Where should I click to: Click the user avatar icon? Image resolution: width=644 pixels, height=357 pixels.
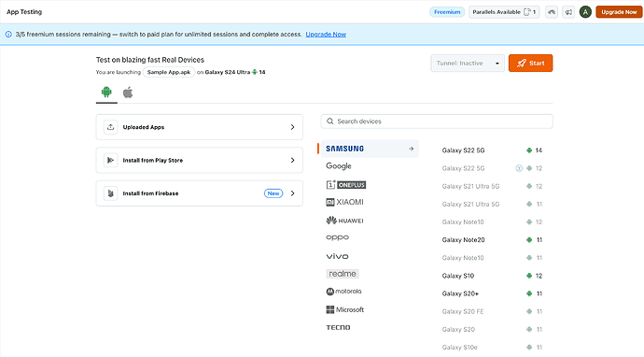(585, 12)
